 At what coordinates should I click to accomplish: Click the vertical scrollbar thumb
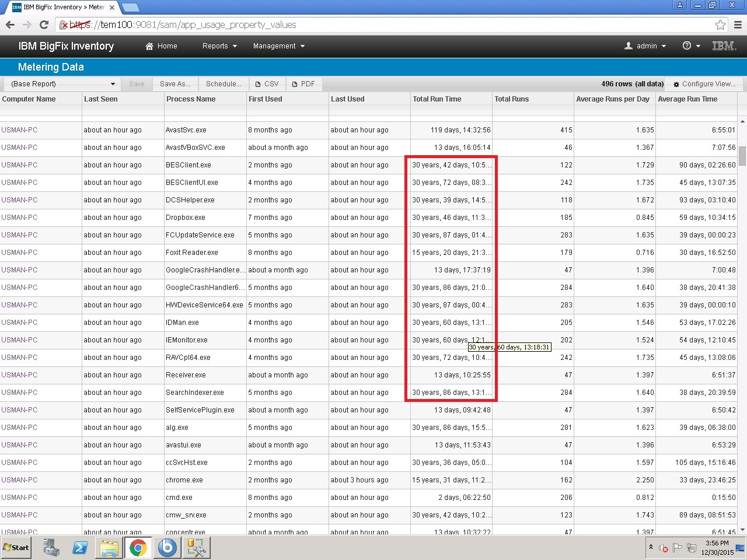pyautogui.click(x=742, y=156)
